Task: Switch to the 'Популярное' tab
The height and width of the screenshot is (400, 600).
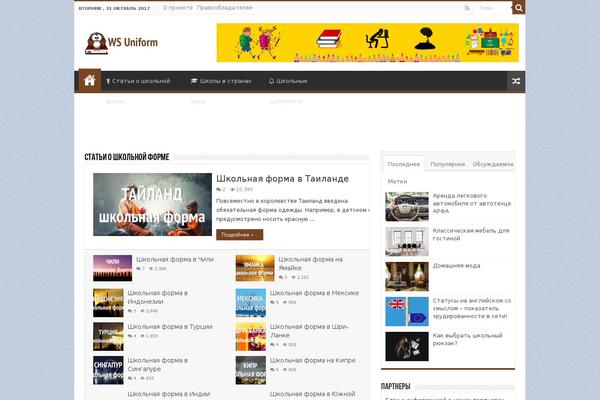Action: (448, 164)
